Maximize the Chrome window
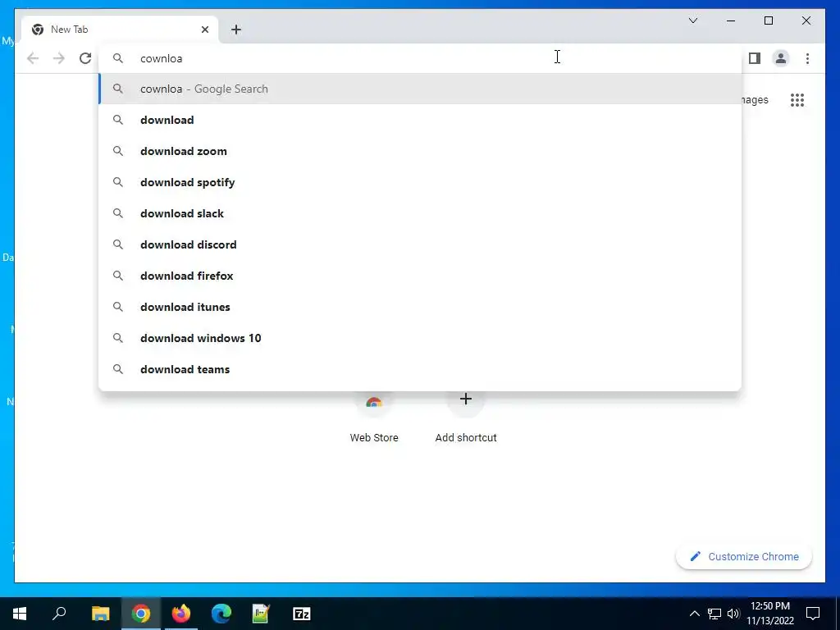The height and width of the screenshot is (630, 840). (x=768, y=21)
